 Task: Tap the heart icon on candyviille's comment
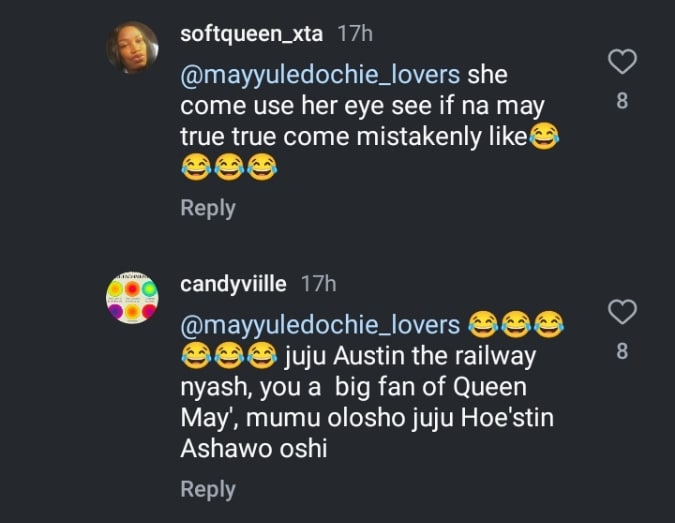point(623,313)
